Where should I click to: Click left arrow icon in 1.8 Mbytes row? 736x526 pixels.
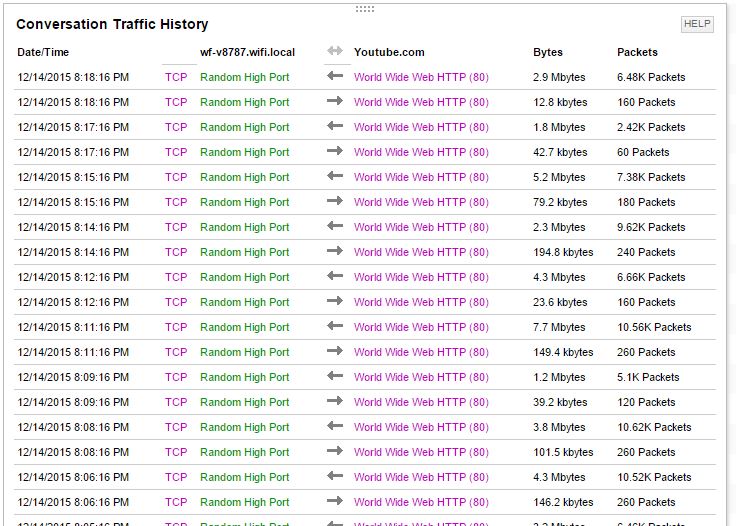(335, 125)
